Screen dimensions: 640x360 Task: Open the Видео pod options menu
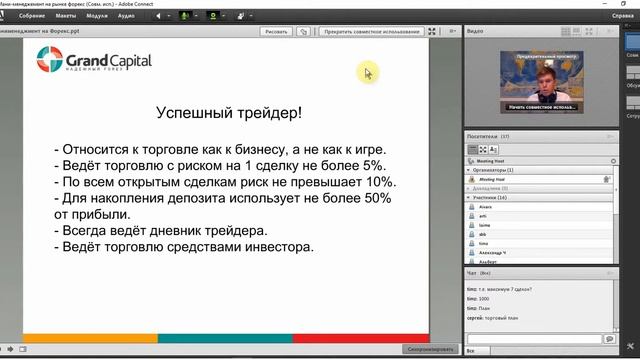tap(610, 31)
